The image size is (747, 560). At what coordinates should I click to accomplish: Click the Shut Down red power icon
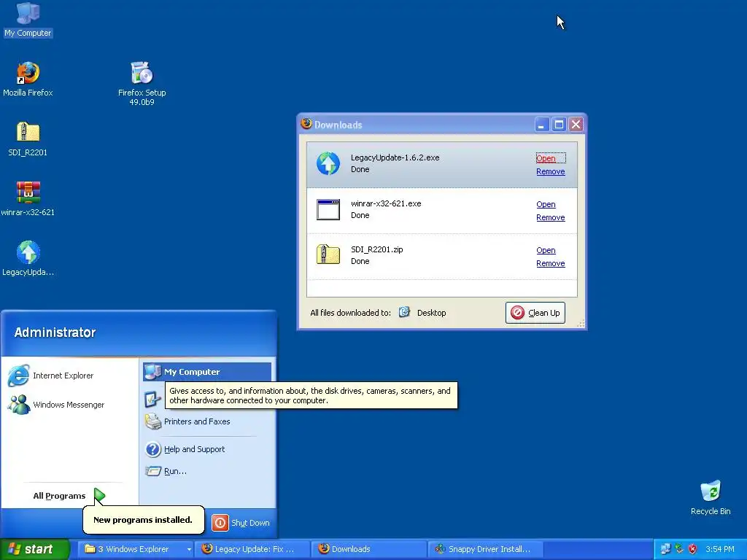pos(220,523)
